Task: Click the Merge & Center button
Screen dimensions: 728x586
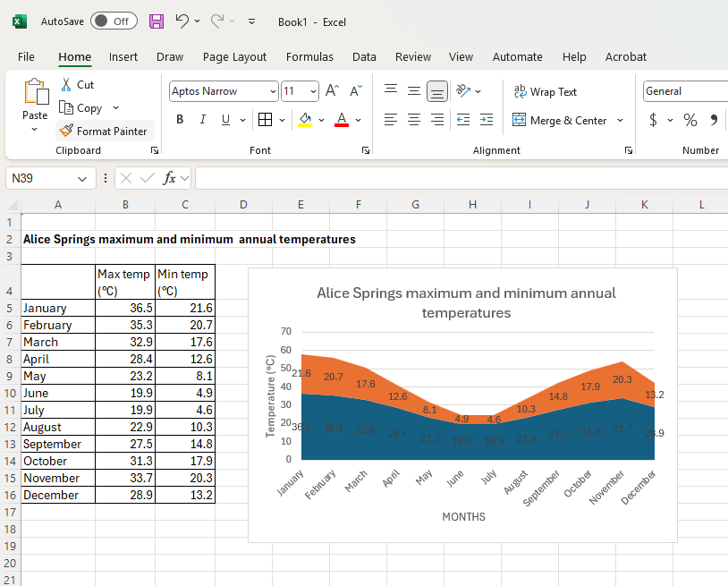Action: click(559, 120)
